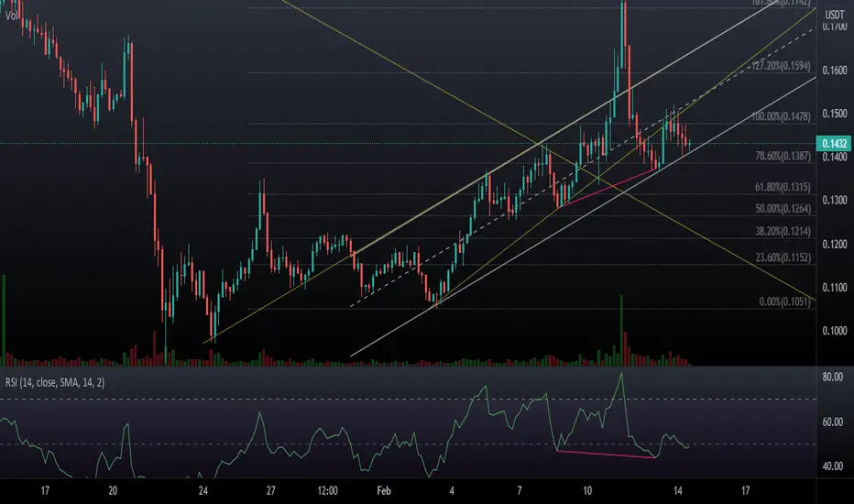
Task: Select the 40.00 RSI scale value
Action: point(833,466)
